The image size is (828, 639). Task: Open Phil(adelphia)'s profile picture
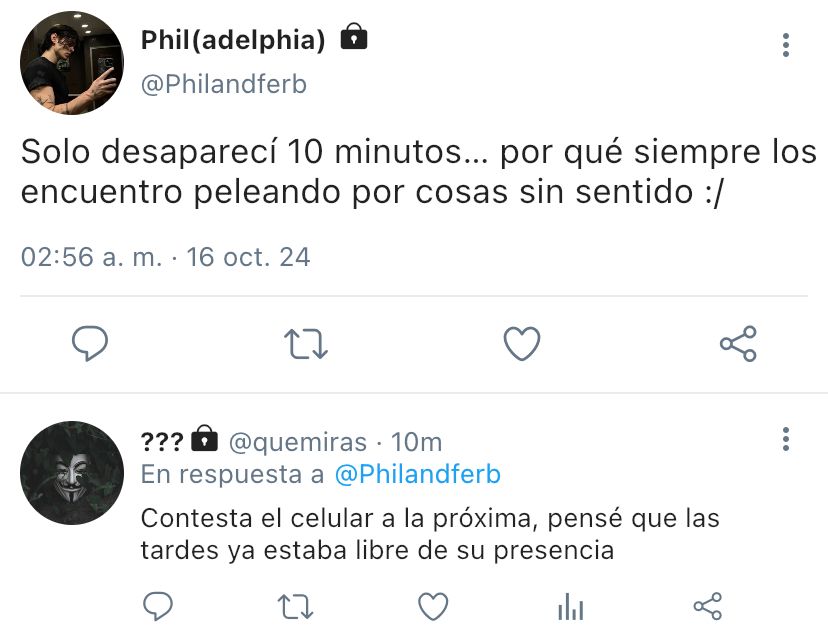(72, 63)
